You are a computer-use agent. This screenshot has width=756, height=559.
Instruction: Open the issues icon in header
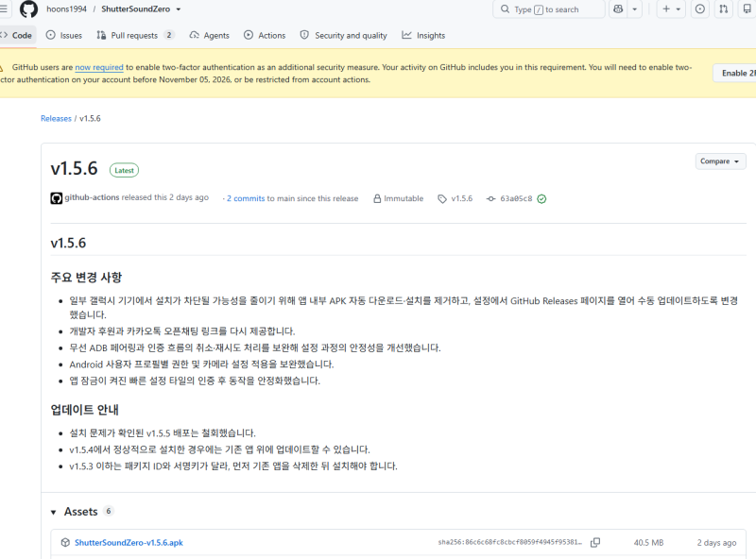(700, 9)
